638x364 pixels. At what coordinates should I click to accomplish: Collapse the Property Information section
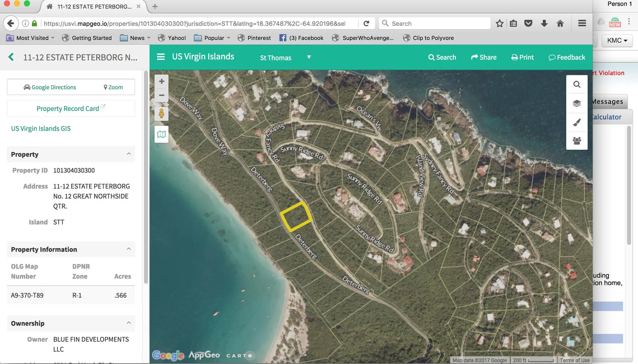pos(128,249)
